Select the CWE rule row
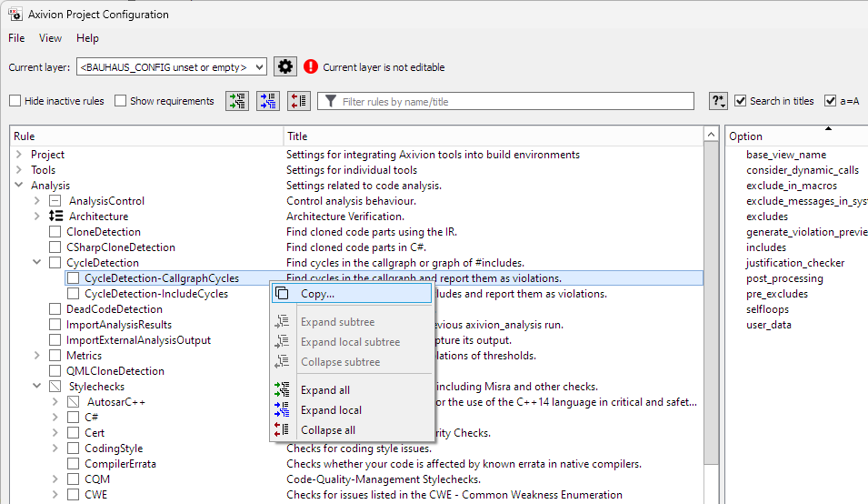868x504 pixels. click(x=95, y=495)
